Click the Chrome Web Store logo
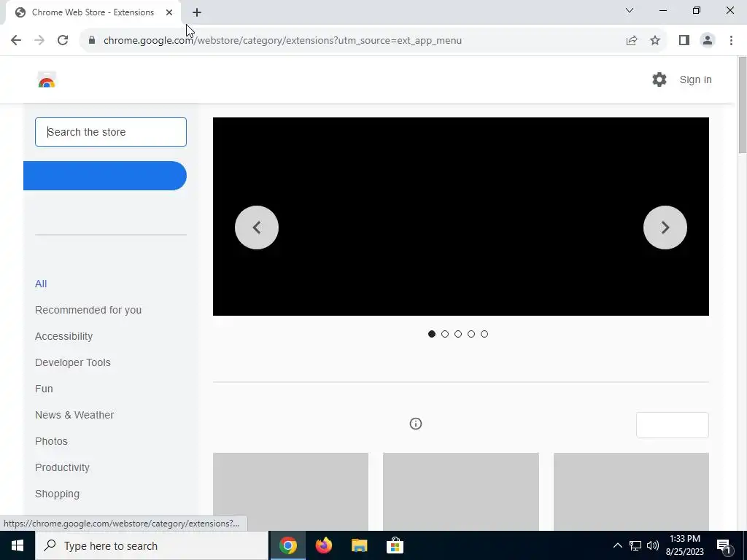Screen dimensions: 747x560 tap(47, 79)
